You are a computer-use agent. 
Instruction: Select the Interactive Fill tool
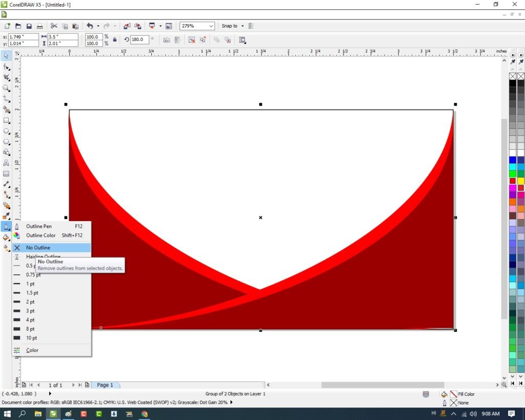click(6, 248)
